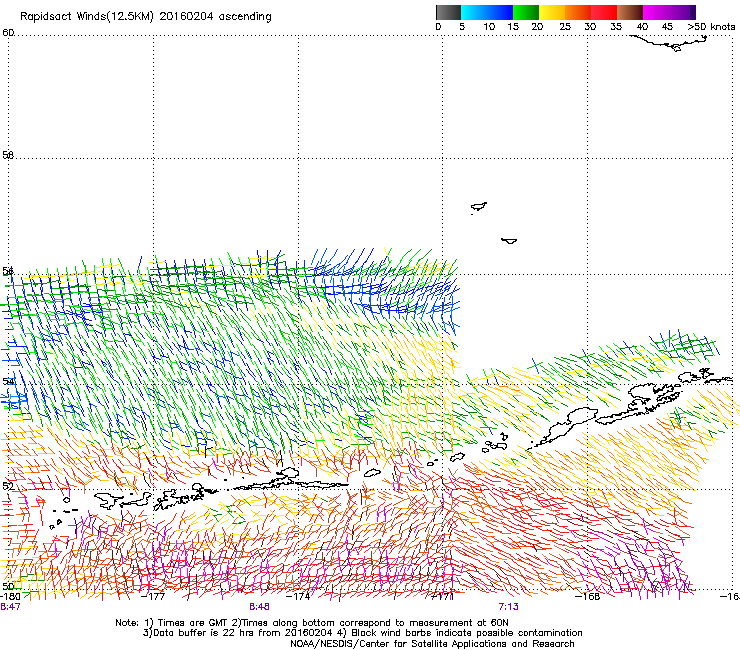Viewport: 740px width, 650px height.
Task: Click the purple swath time "8:47"
Action: point(10,607)
